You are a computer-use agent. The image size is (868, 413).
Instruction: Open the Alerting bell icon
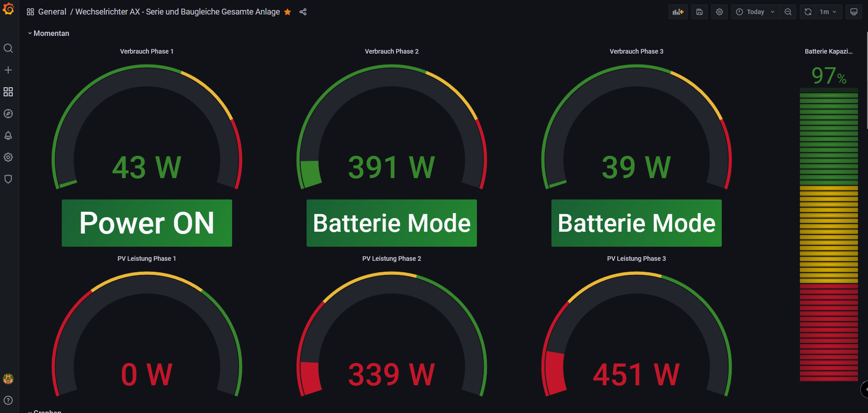tap(8, 135)
